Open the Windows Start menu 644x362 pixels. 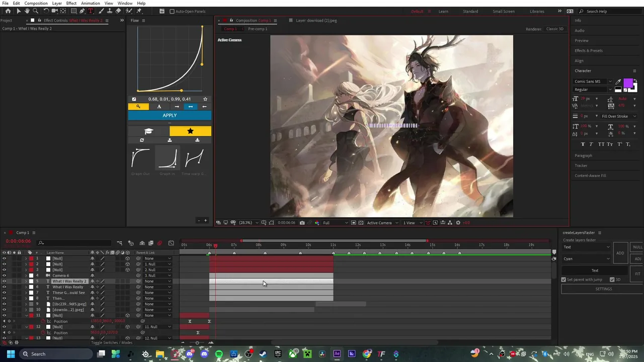click(11, 354)
